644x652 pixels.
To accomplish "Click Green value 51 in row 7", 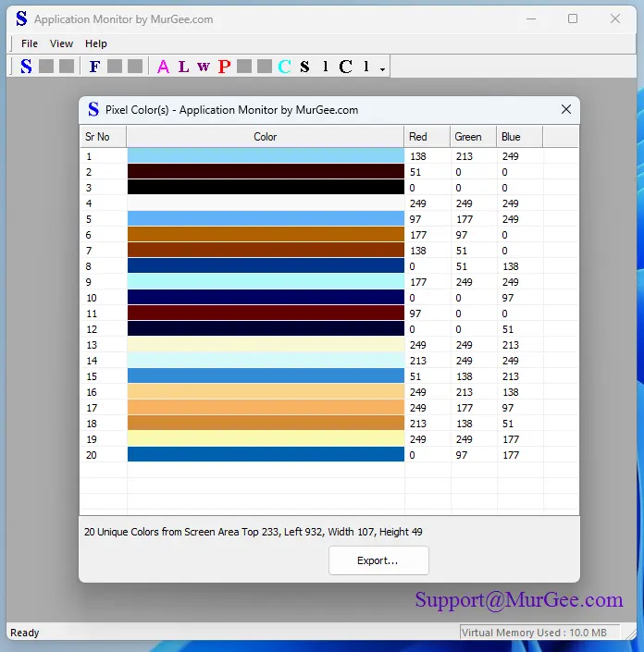I will (x=462, y=251).
